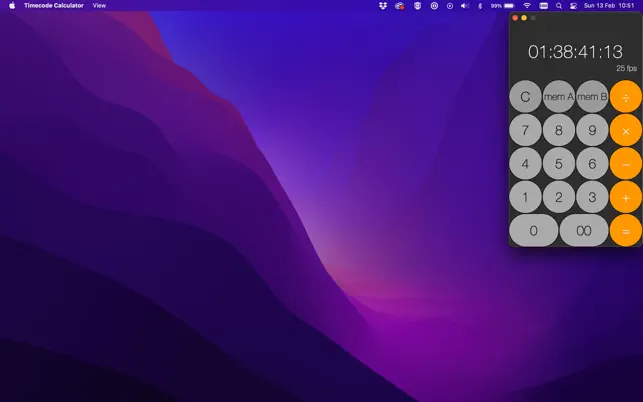Open the Timecode Calculator app menu

[x=54, y=5]
